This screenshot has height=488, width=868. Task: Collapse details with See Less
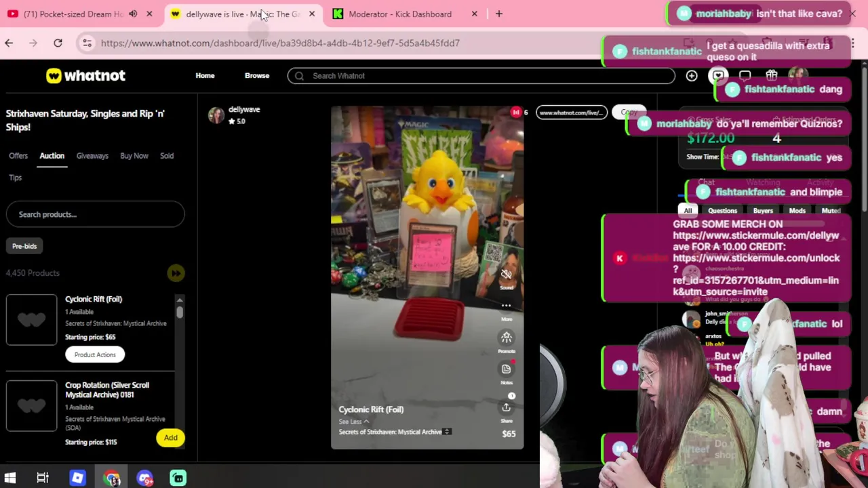click(x=354, y=422)
